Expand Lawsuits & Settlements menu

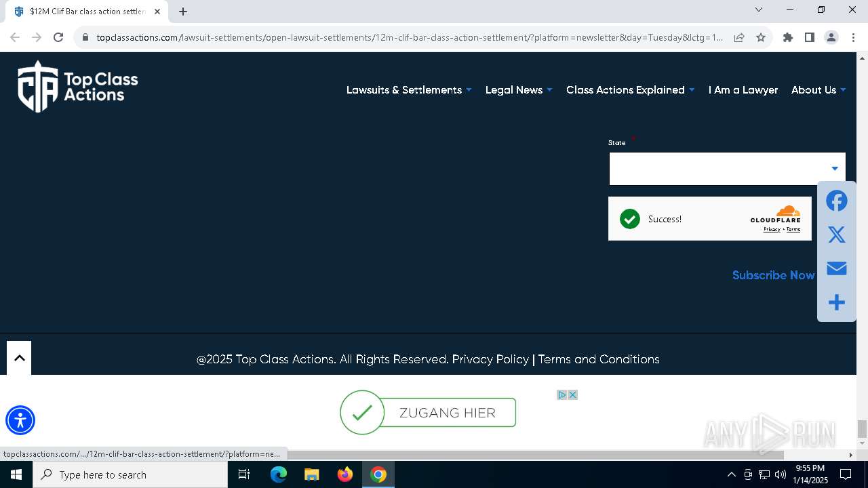pyautogui.click(x=409, y=89)
